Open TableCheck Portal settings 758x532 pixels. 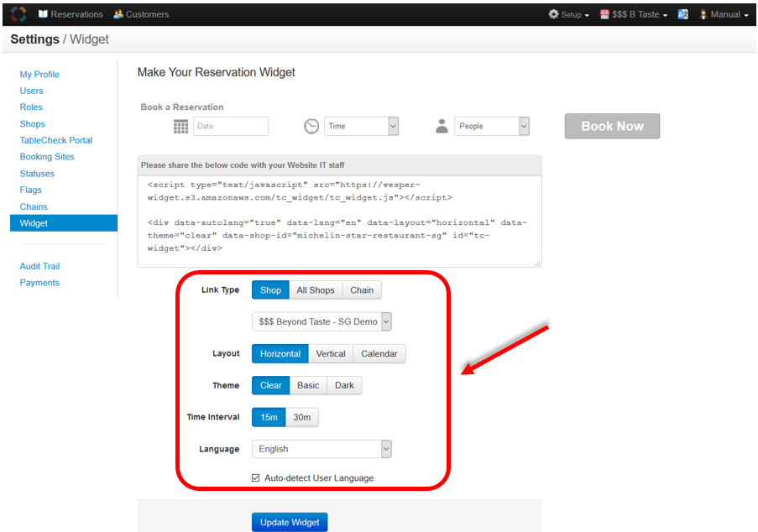56,140
